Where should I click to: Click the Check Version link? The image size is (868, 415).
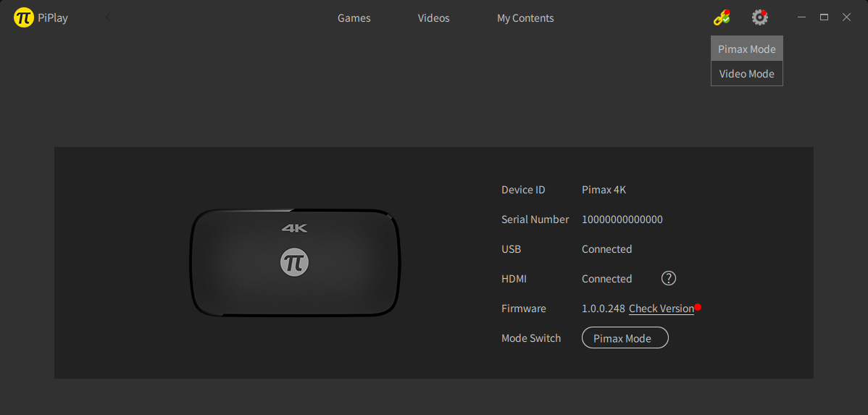click(x=662, y=309)
